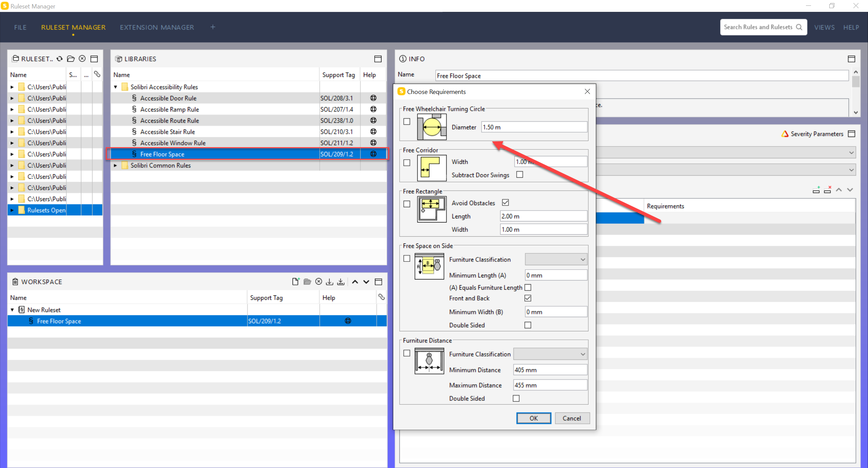Check (A) Equals Furniture Length
Screen dimensions: 868x468
click(528, 288)
